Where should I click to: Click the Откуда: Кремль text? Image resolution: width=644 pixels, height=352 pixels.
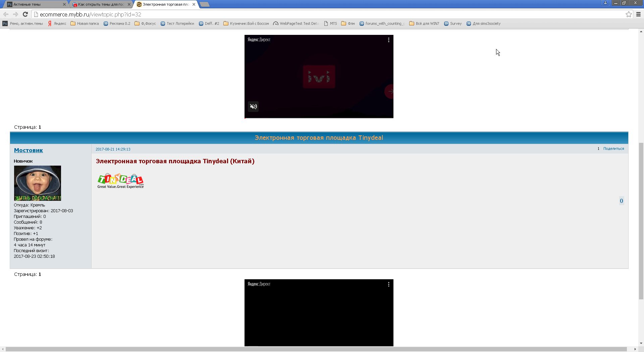(x=29, y=205)
